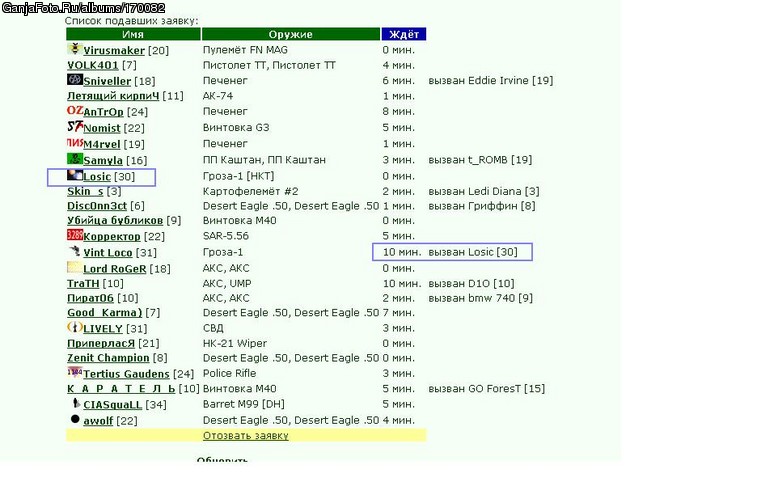Click 'Список подавших заявку:' heading

pos(131,21)
